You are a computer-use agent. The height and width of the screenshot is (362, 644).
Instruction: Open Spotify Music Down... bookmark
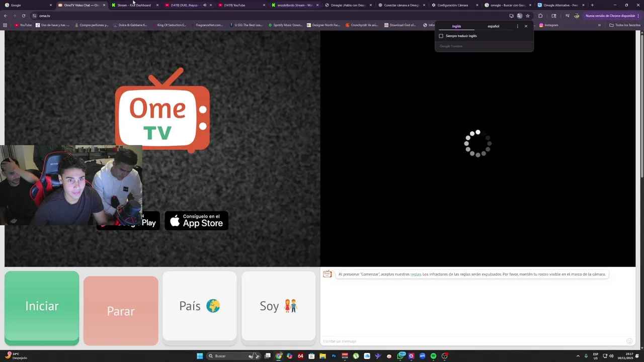(x=285, y=25)
